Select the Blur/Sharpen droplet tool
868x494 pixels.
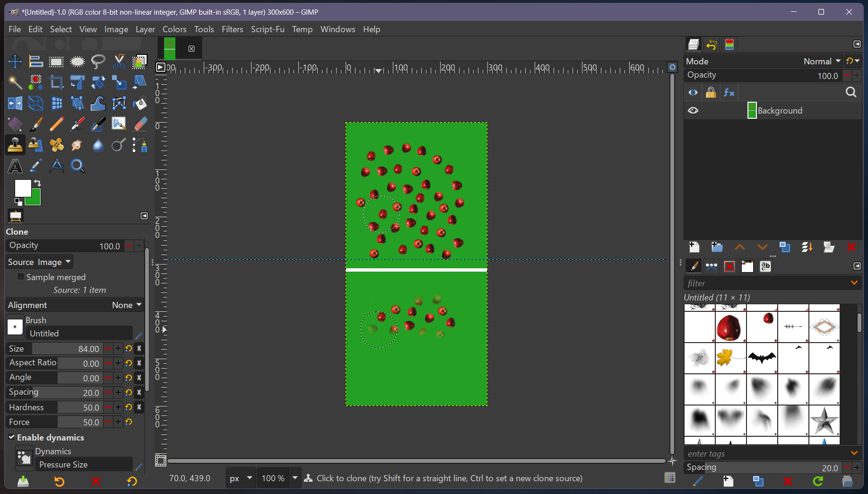pos(98,145)
